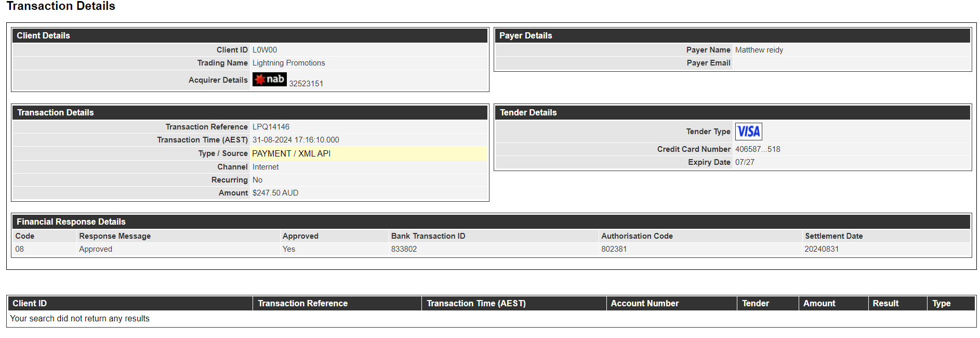Select the Authorisation Code 802381 value

(614, 249)
